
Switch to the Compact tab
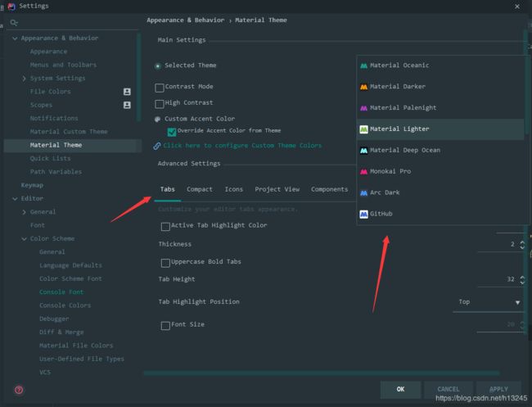200,189
